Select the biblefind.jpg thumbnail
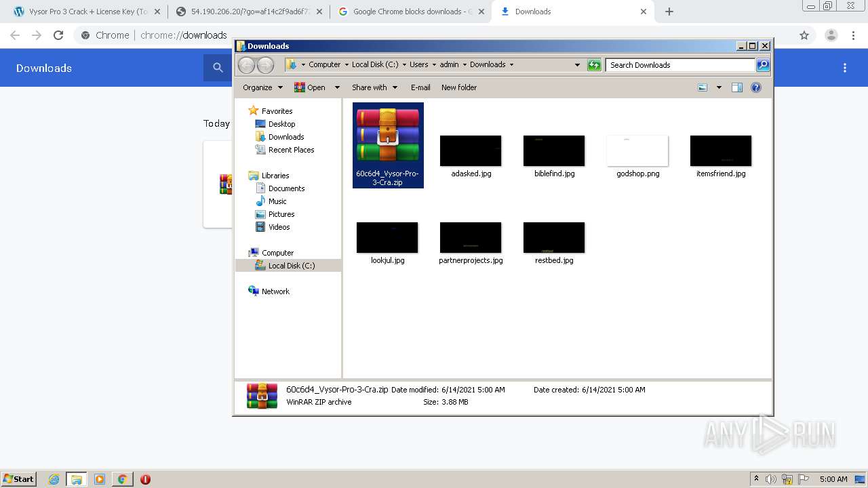The width and height of the screenshot is (868, 488). pyautogui.click(x=554, y=150)
